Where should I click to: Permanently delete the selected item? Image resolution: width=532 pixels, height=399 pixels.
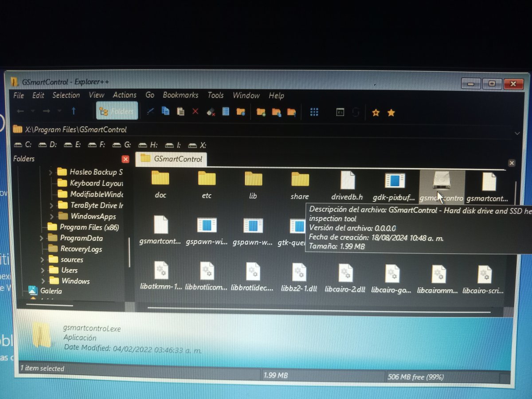point(211,112)
